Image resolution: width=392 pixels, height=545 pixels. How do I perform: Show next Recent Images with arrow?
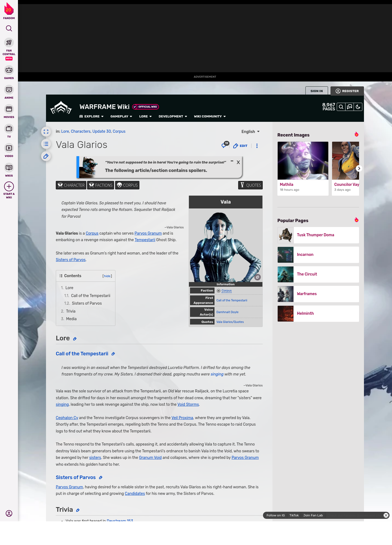[x=359, y=168]
